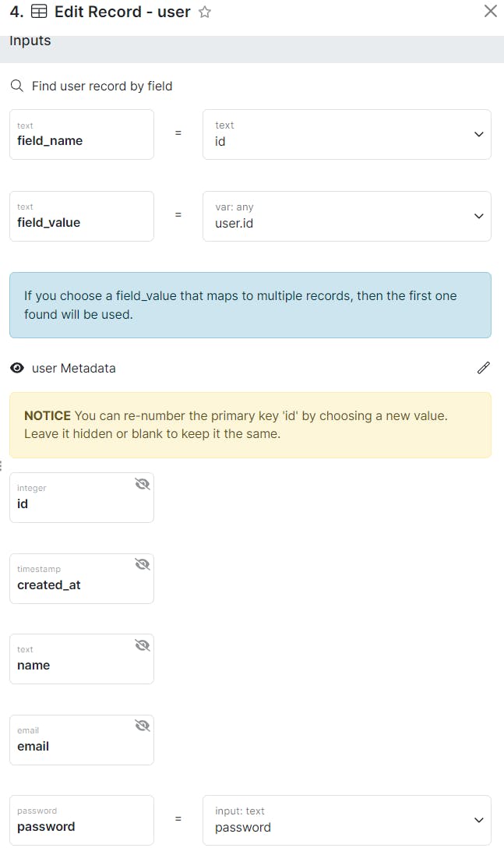Click the field_name text box

pyautogui.click(x=82, y=134)
